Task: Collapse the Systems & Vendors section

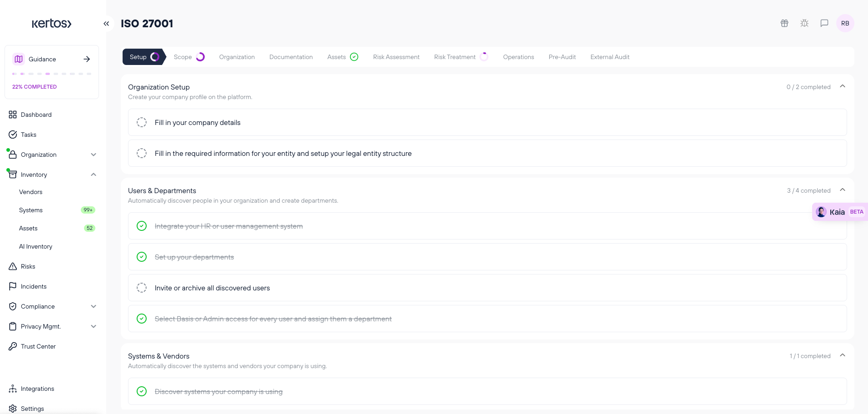Action: pyautogui.click(x=843, y=355)
